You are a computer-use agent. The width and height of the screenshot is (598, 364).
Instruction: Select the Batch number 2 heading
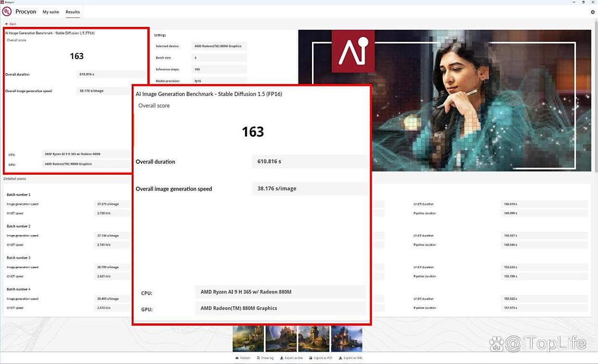pyautogui.click(x=18, y=226)
